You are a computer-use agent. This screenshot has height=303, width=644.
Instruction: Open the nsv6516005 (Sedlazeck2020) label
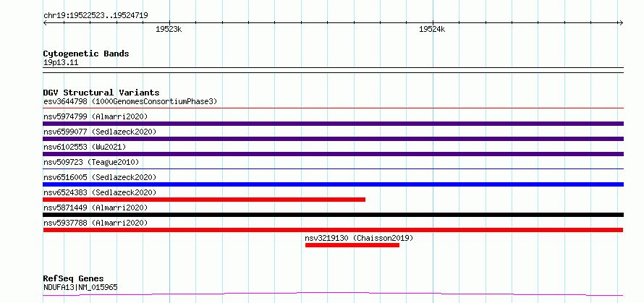point(100,177)
